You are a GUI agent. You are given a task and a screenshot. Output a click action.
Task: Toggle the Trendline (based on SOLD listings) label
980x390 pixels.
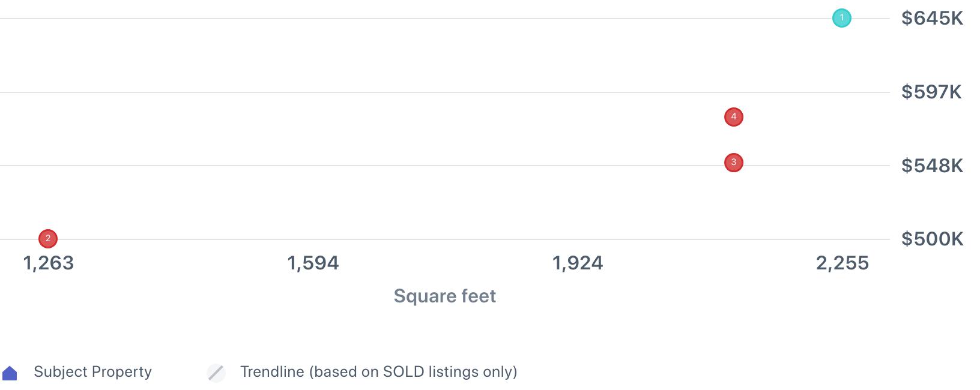pyautogui.click(x=378, y=372)
